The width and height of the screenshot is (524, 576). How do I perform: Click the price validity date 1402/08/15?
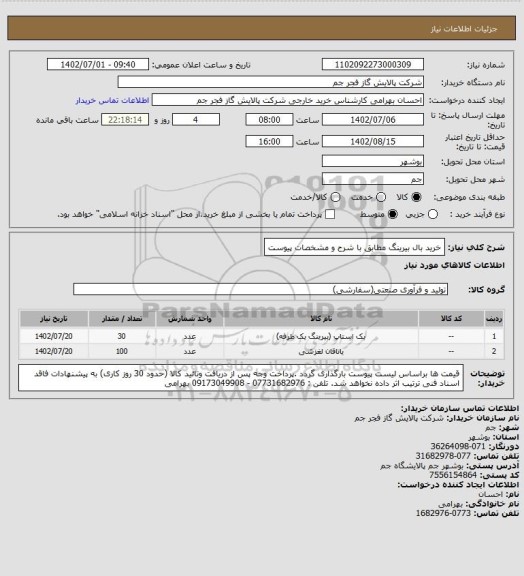tap(373, 141)
